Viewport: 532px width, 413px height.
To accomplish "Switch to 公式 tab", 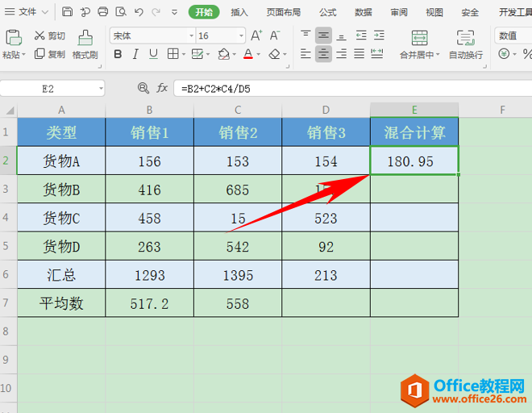I will pyautogui.click(x=328, y=13).
